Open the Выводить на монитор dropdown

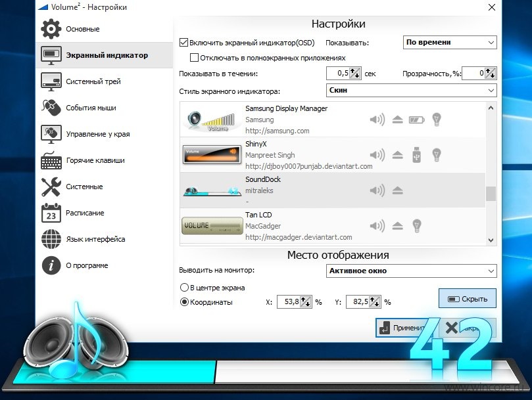(411, 271)
